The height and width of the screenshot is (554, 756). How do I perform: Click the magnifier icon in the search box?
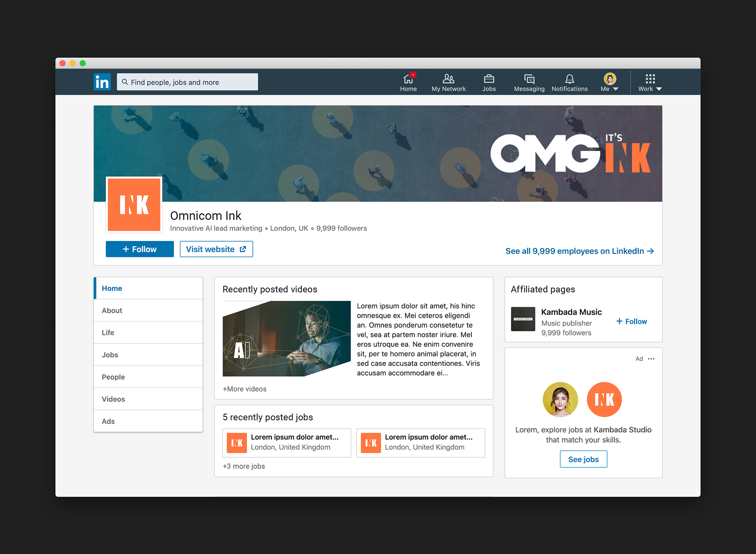[x=125, y=82]
